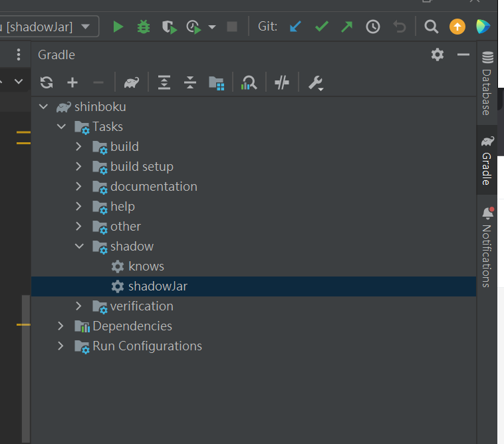The width and height of the screenshot is (504, 444).
Task: Open the Notifications side tab
Action: point(487,247)
